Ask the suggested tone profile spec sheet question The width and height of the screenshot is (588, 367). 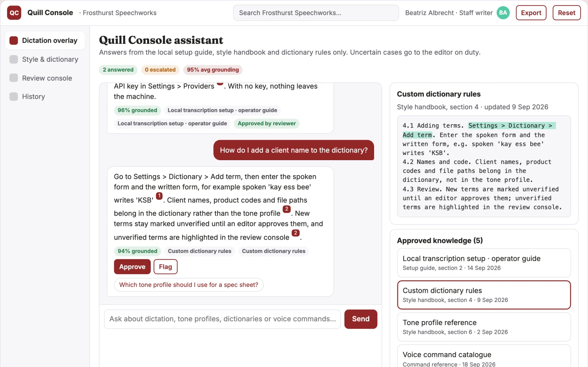[189, 285]
